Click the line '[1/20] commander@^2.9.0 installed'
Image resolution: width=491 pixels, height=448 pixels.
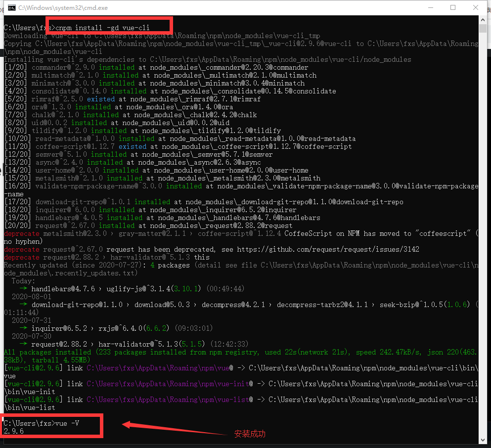[156, 67]
